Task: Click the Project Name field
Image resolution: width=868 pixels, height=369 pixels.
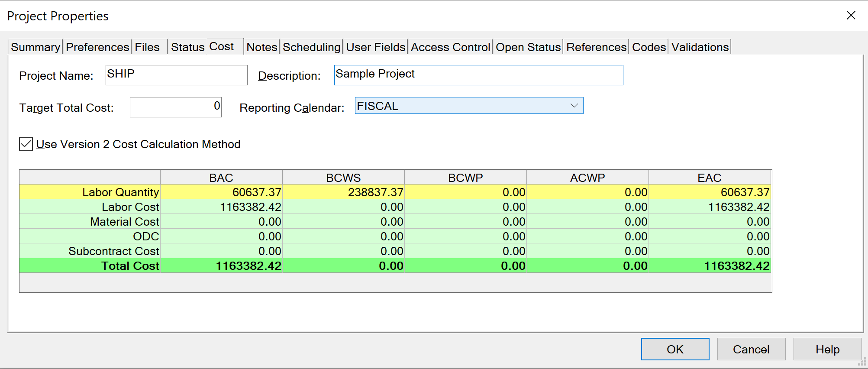Action: click(x=177, y=75)
